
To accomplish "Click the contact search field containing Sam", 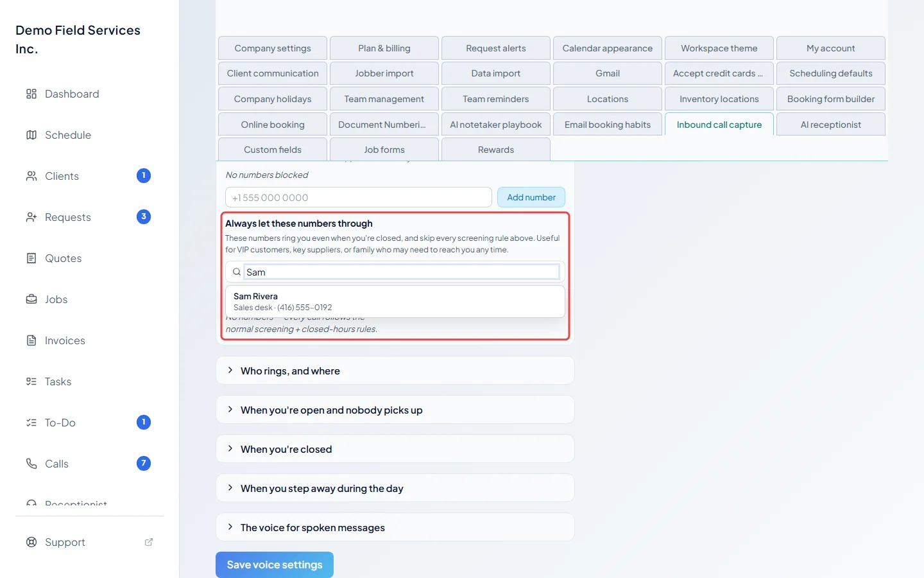I will [402, 272].
